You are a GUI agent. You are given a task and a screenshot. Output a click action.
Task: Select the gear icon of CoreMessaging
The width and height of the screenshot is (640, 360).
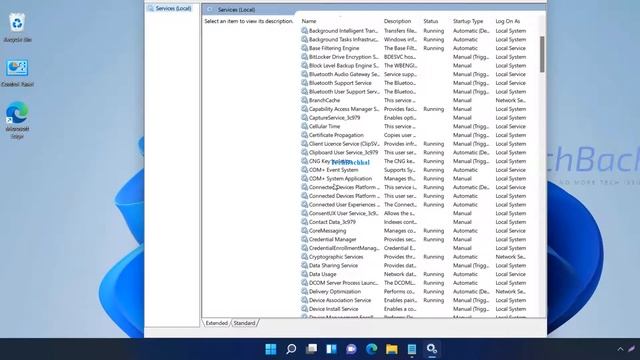[304, 231]
